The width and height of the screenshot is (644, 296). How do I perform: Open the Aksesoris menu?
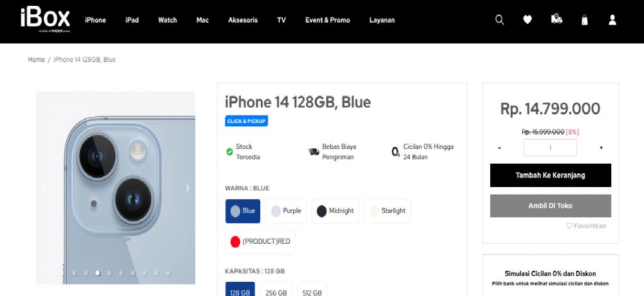click(243, 20)
